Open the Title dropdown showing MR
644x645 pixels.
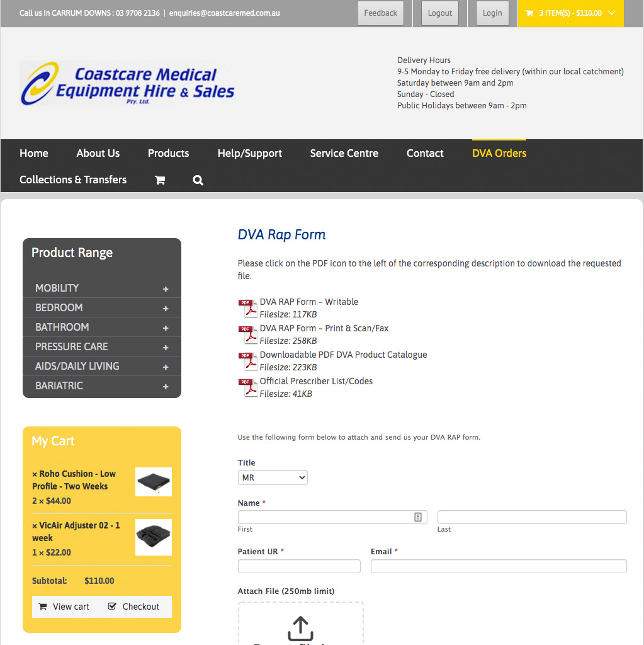click(273, 477)
